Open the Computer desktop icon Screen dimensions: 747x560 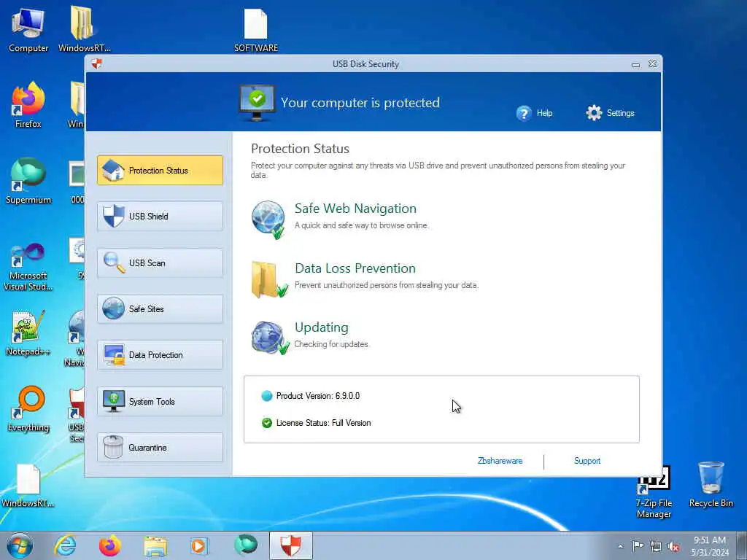tap(28, 29)
